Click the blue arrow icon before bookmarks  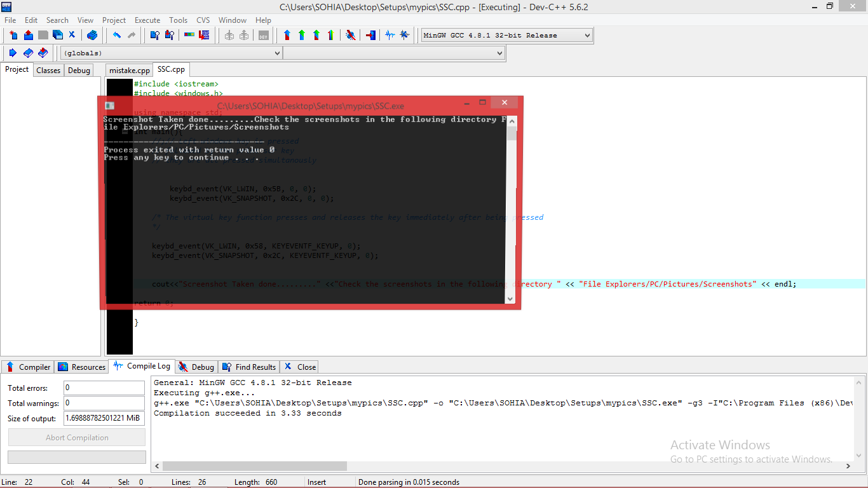13,53
